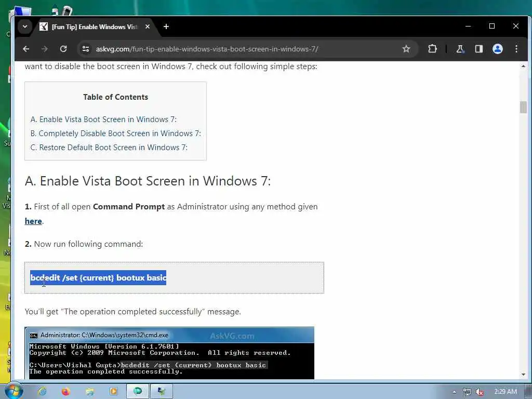Open the Extensions puzzle icon

432,49
